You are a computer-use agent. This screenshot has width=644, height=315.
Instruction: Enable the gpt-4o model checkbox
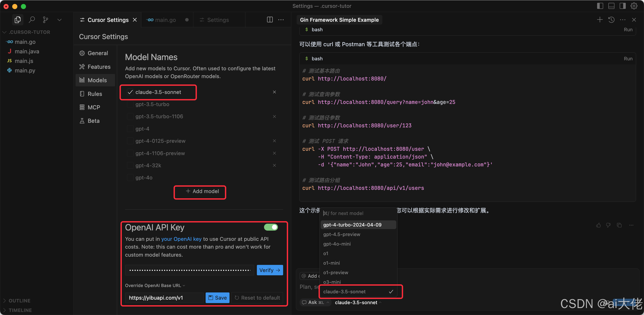[x=130, y=178]
